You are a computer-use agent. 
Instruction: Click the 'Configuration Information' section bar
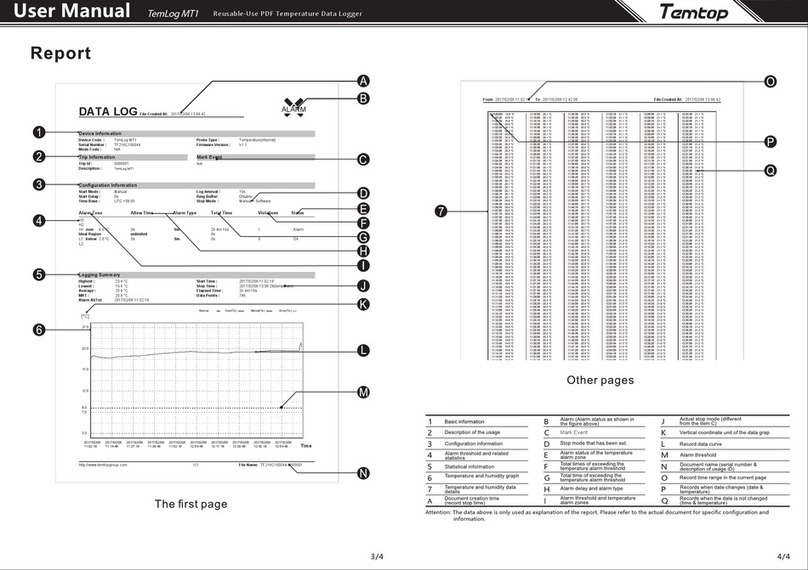click(x=196, y=185)
